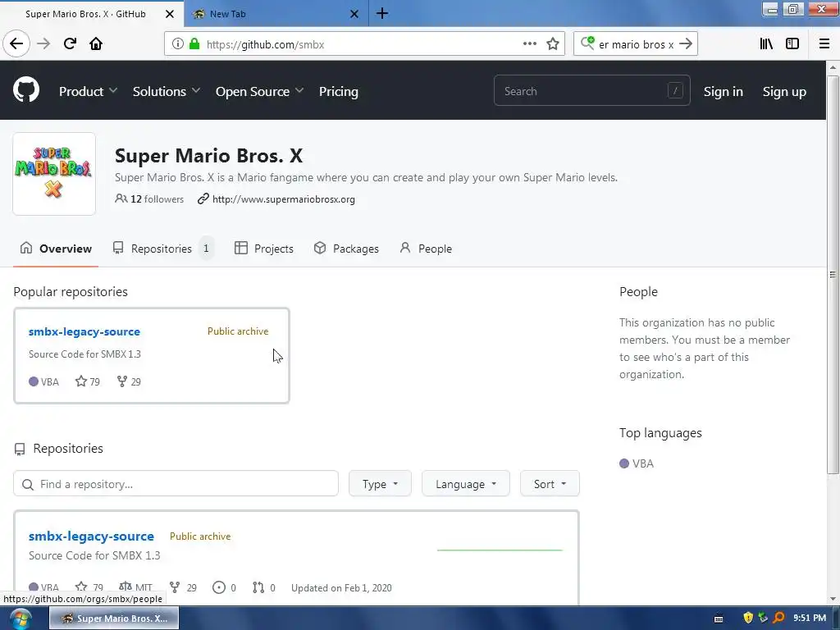The height and width of the screenshot is (630, 840).
Task: Click the orange magnifier tray icon
Action: point(779,618)
